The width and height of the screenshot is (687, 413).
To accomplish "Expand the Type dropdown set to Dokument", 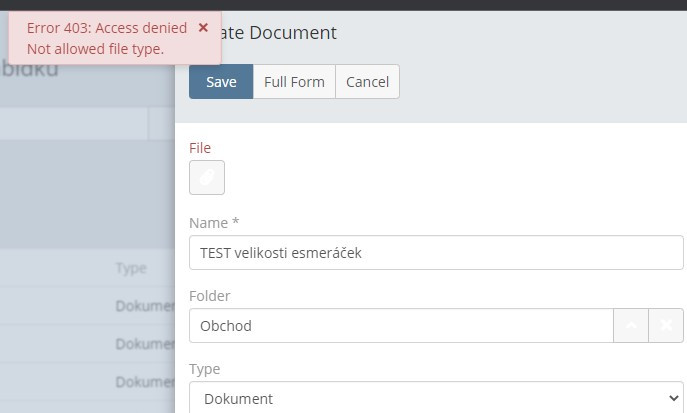I will [x=435, y=398].
